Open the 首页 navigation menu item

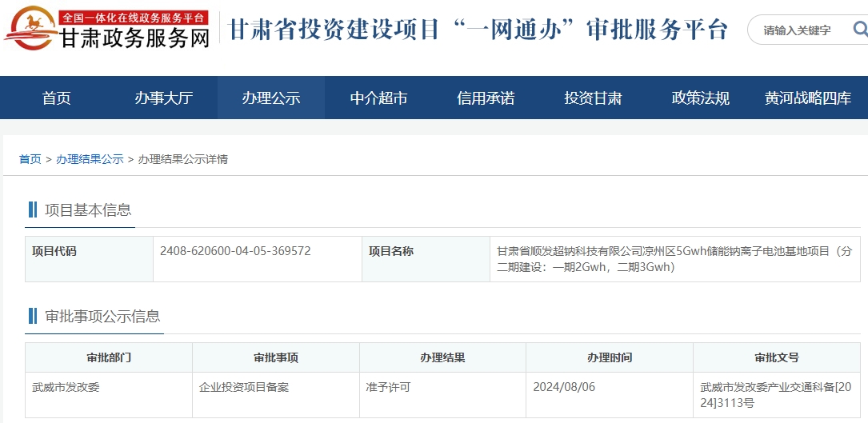click(57, 98)
